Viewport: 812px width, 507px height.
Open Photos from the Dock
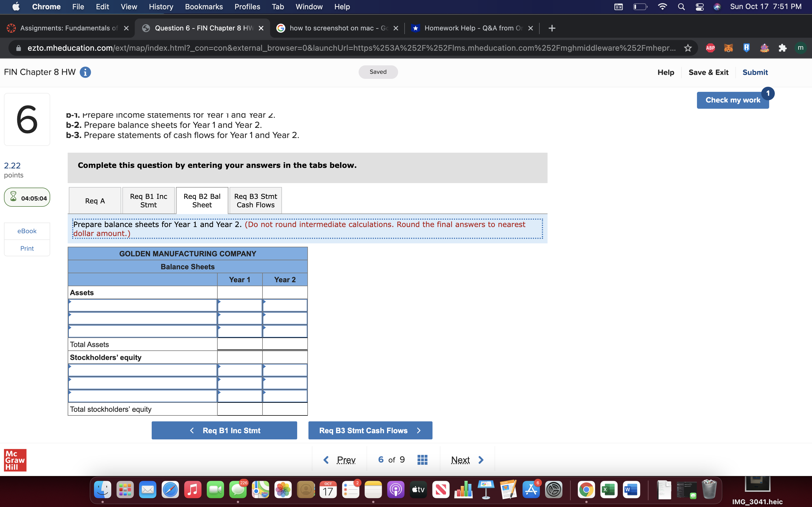pos(283,490)
